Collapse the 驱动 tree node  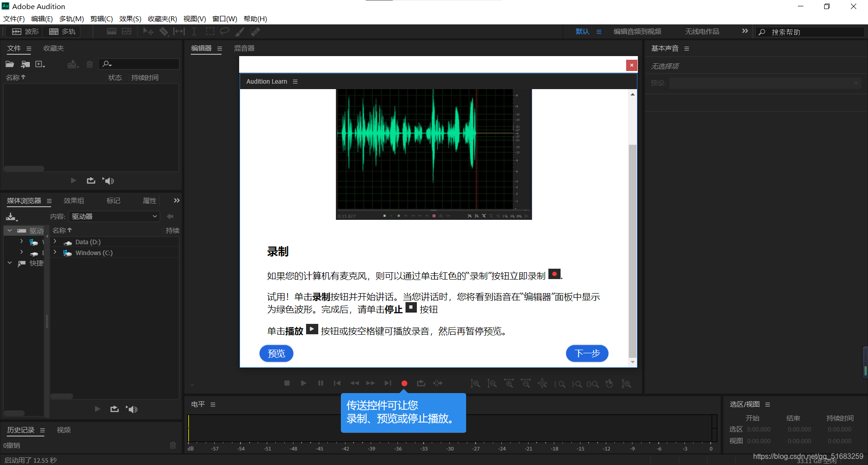[x=9, y=231]
